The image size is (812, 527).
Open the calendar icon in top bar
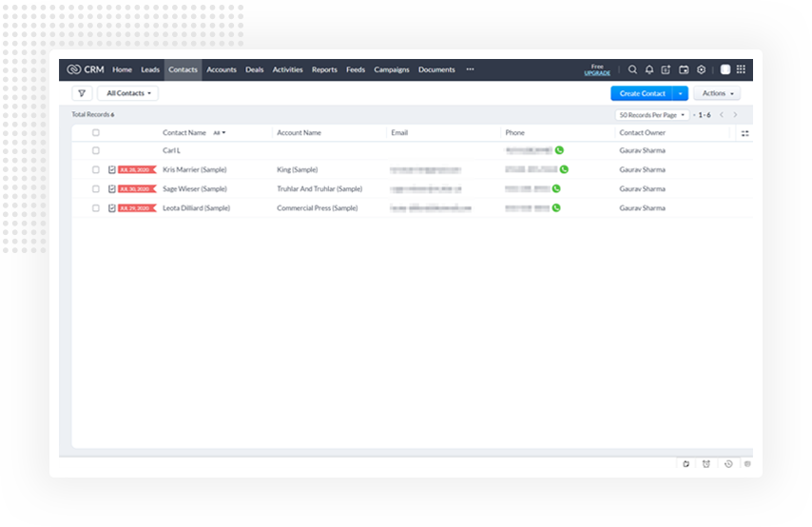click(684, 69)
